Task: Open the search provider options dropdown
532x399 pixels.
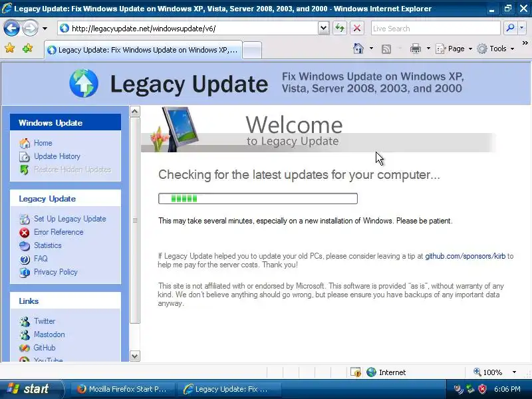Action: 522,28
